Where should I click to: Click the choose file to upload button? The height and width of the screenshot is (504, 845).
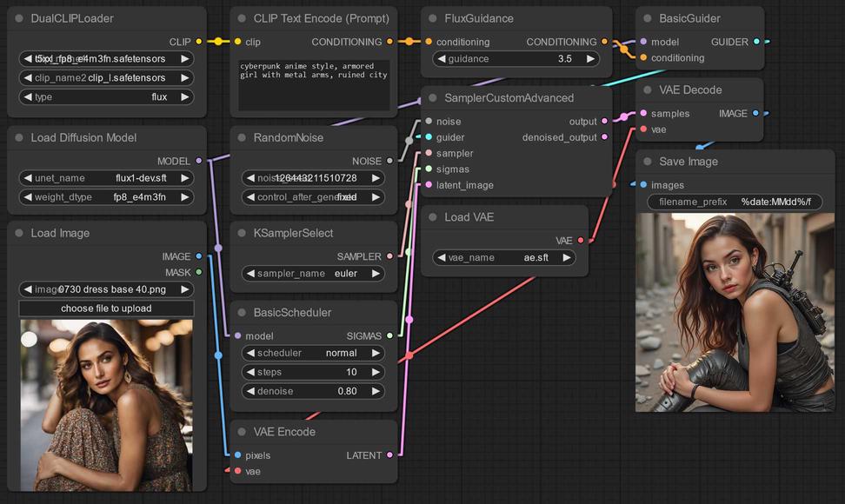click(106, 308)
